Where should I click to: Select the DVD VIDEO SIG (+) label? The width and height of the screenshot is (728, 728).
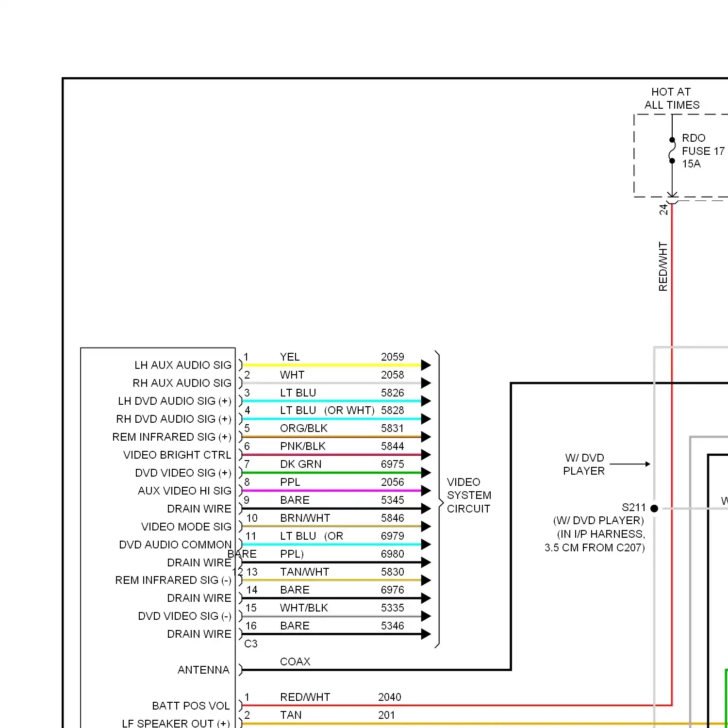pos(183,473)
